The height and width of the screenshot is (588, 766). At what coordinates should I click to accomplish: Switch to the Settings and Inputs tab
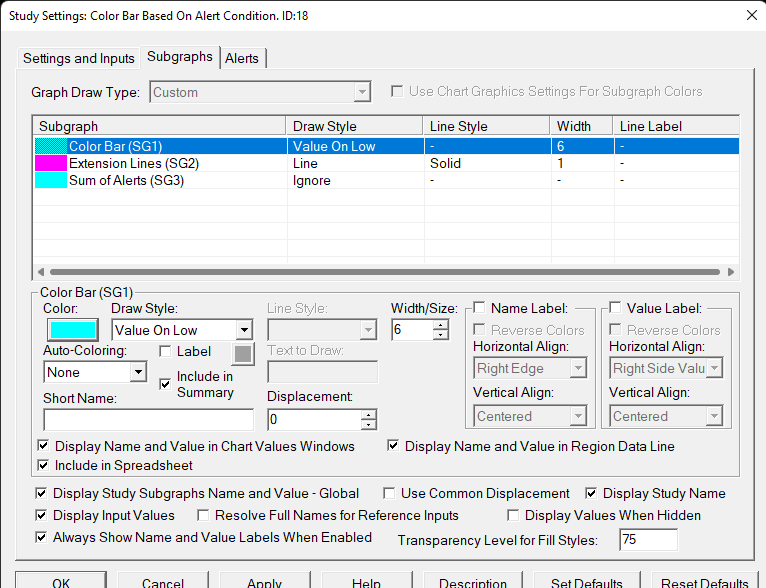[79, 58]
